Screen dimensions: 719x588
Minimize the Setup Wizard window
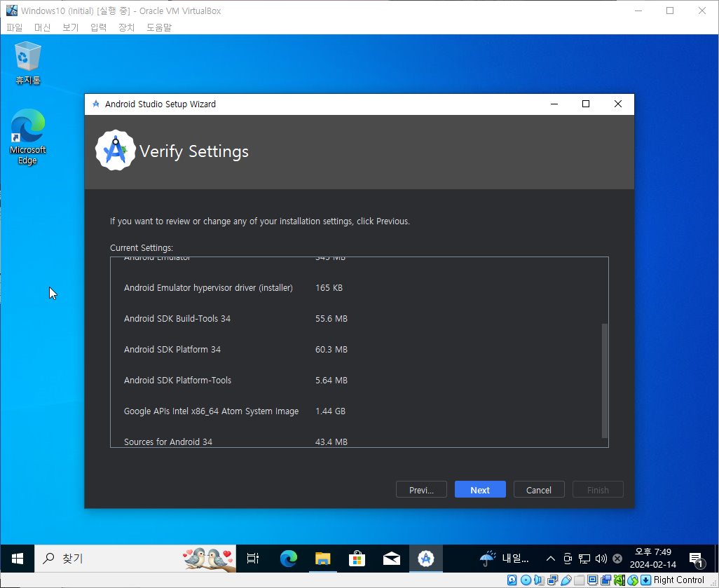(554, 104)
